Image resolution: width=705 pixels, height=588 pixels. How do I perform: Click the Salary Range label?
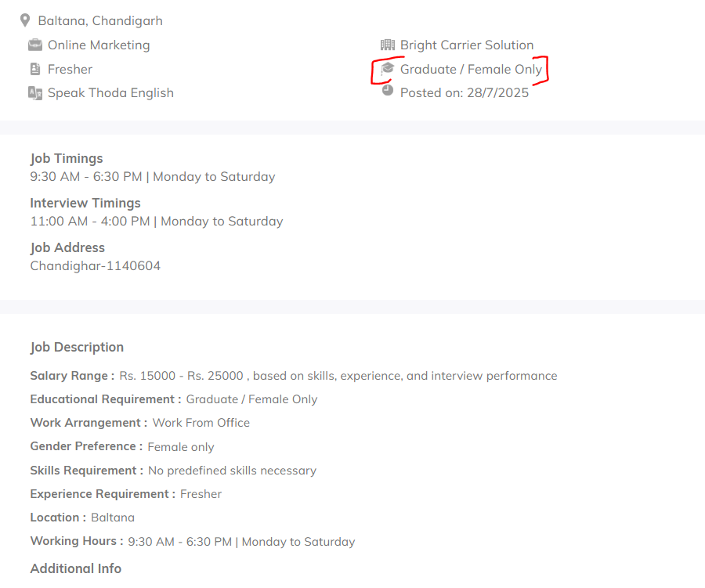point(72,376)
